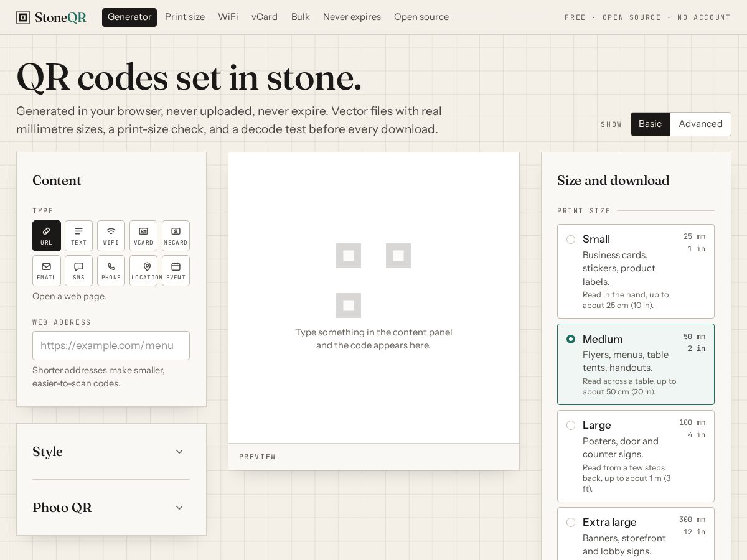Select the Medium print size radio
Viewport: 747px width, 560px height.
click(x=571, y=339)
